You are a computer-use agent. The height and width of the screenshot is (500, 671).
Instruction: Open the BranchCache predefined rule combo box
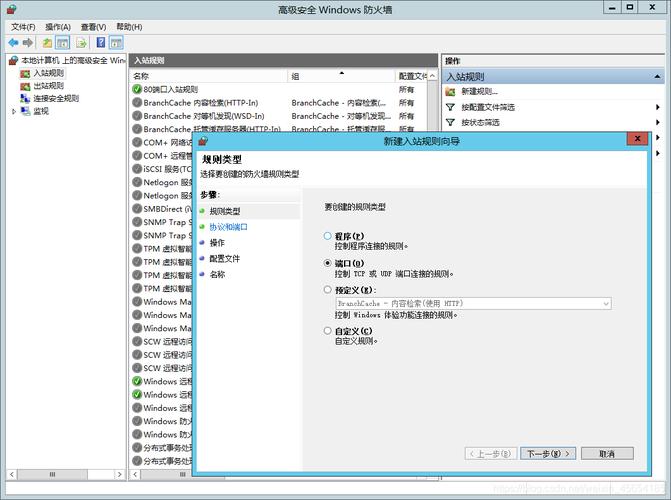tap(473, 304)
